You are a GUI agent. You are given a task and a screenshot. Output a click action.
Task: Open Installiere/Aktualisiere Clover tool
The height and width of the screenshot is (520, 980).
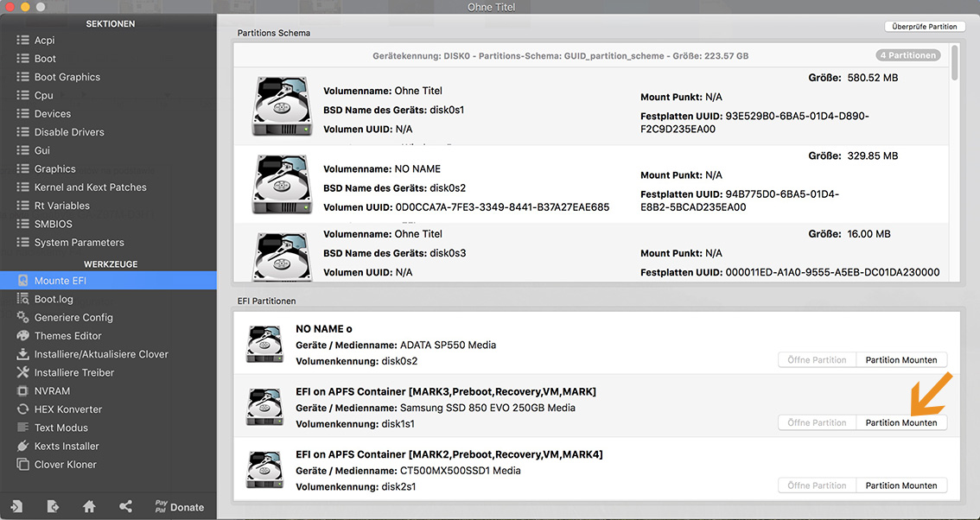(100, 354)
